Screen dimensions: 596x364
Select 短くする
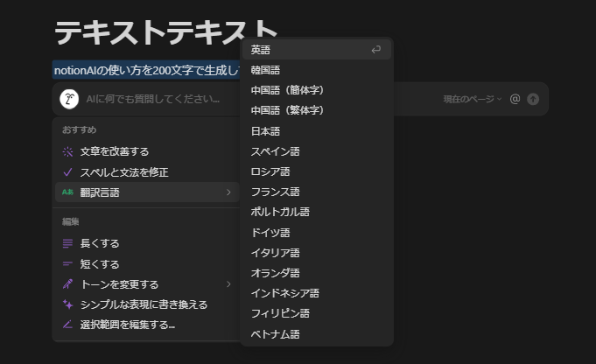[x=147, y=263]
